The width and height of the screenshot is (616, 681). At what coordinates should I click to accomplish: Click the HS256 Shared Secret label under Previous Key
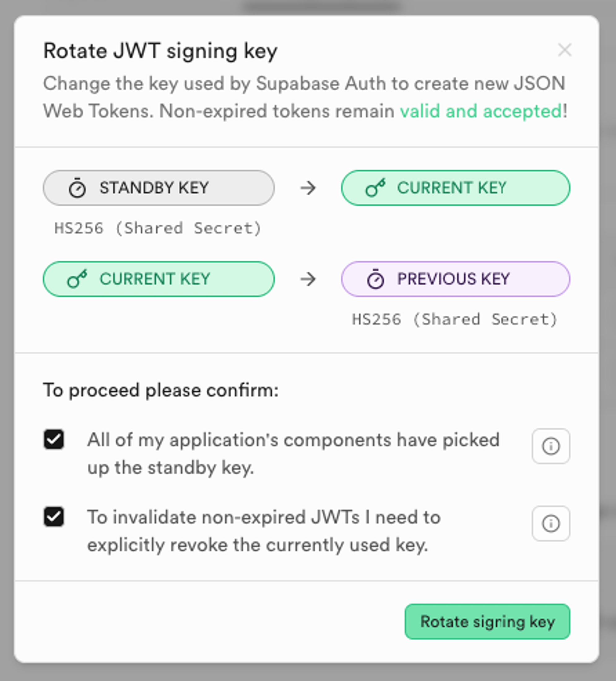pos(455,319)
